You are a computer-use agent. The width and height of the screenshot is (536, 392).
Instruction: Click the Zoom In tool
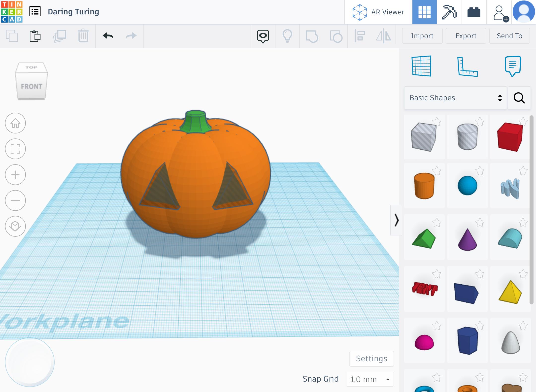[15, 175]
